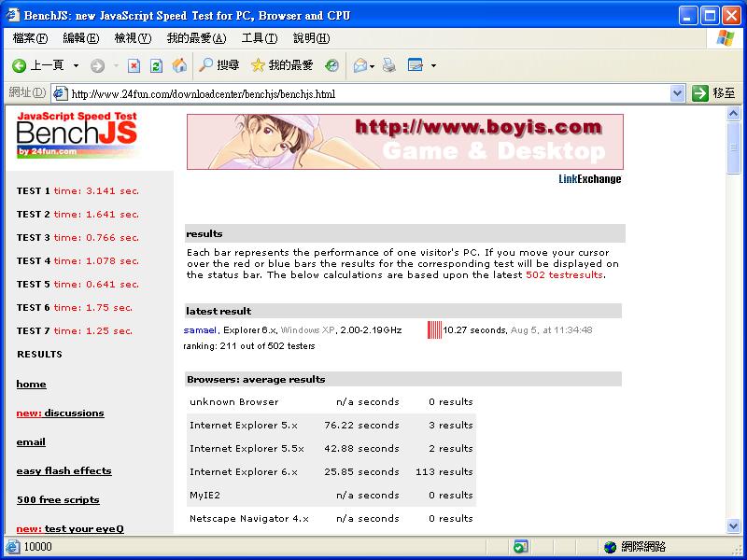Screen dimensions: 747x560
Task: Click the vertical scrollbar thumb
Action: (733, 147)
